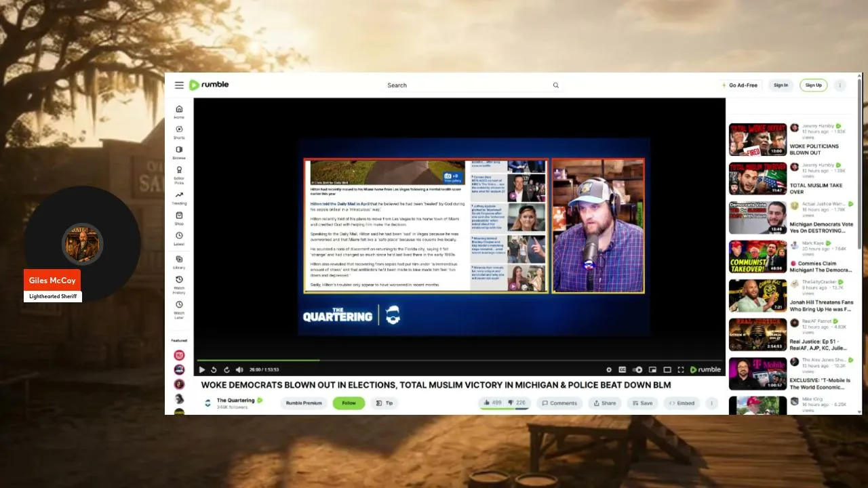The height and width of the screenshot is (488, 868).
Task: Open the Jonah Hill Threatens Fans video
Action: (822, 306)
